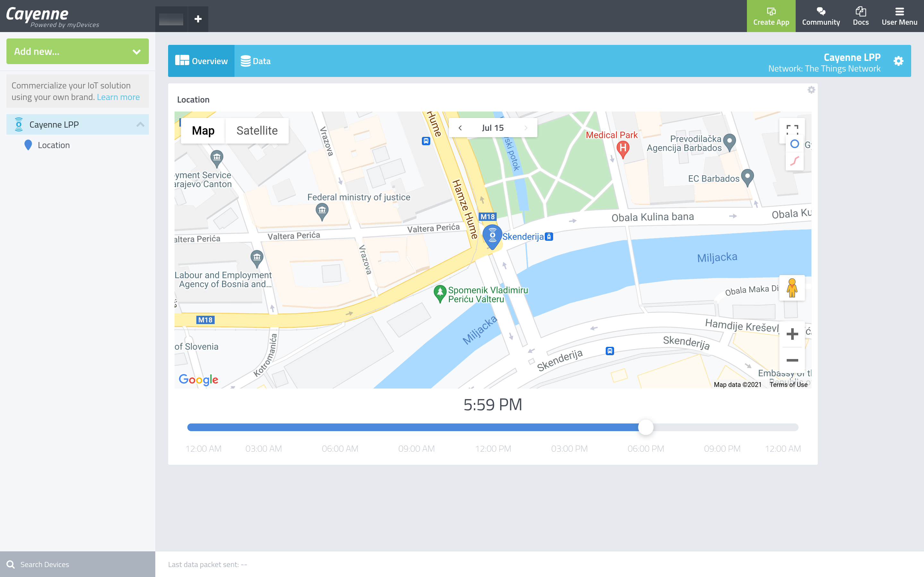Open the Cayenne LPP device settings gear

click(x=899, y=61)
